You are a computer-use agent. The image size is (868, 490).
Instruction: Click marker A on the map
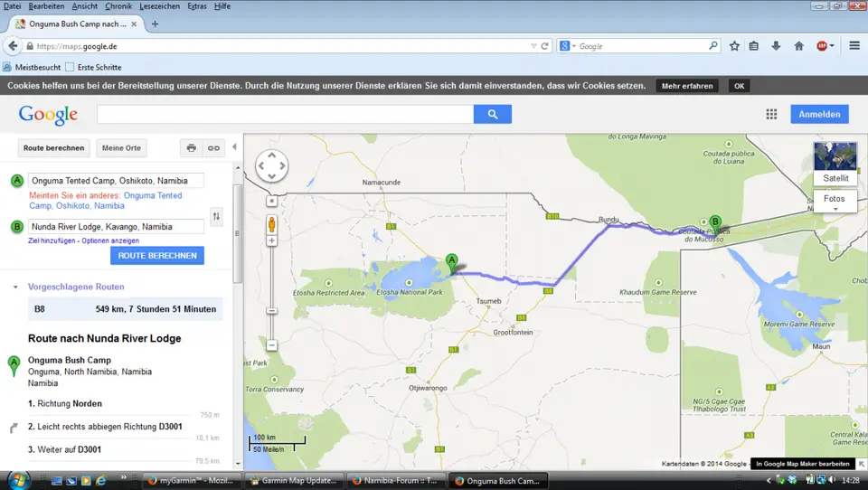[452, 263]
